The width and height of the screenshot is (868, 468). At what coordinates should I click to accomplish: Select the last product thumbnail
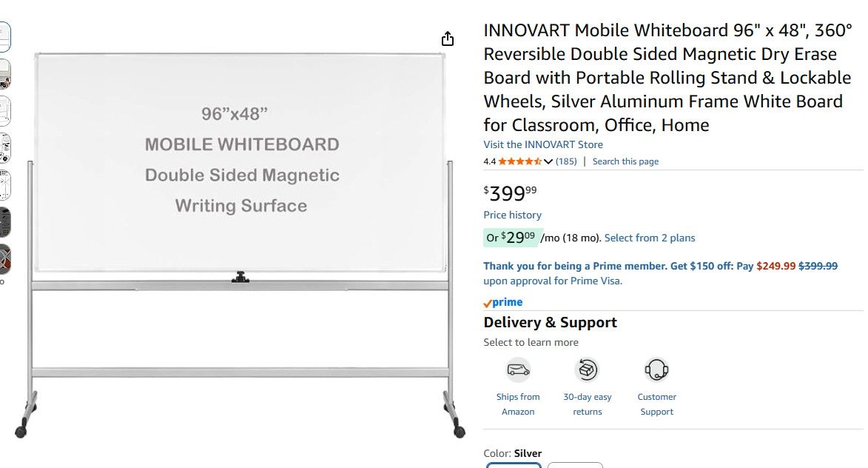tap(4, 259)
